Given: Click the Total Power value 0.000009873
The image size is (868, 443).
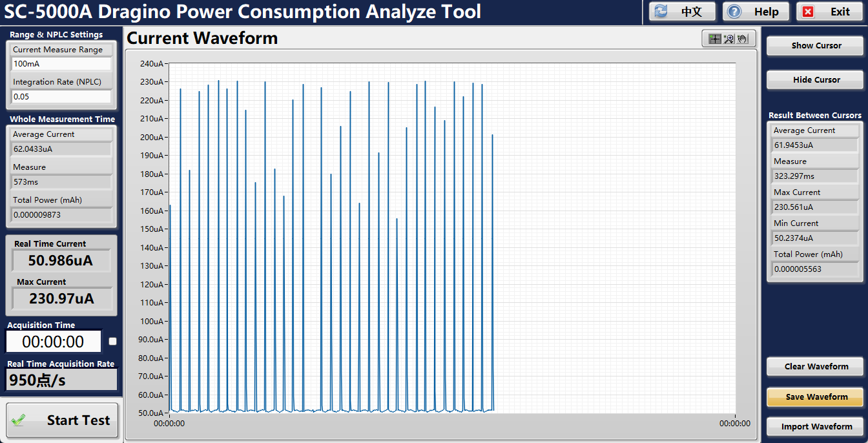Looking at the screenshot, I should tap(61, 215).
